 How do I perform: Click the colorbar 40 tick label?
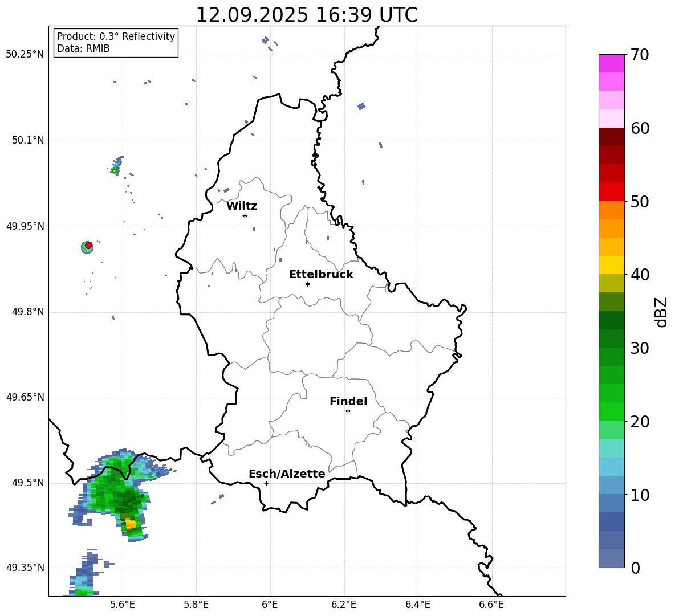pos(640,275)
